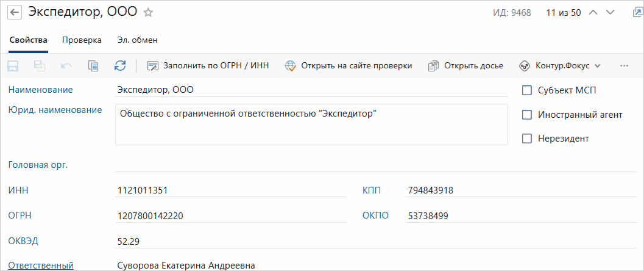This screenshot has height=271, width=644.
Task: Enable the Субъект МСП checkbox
Action: 527,90
